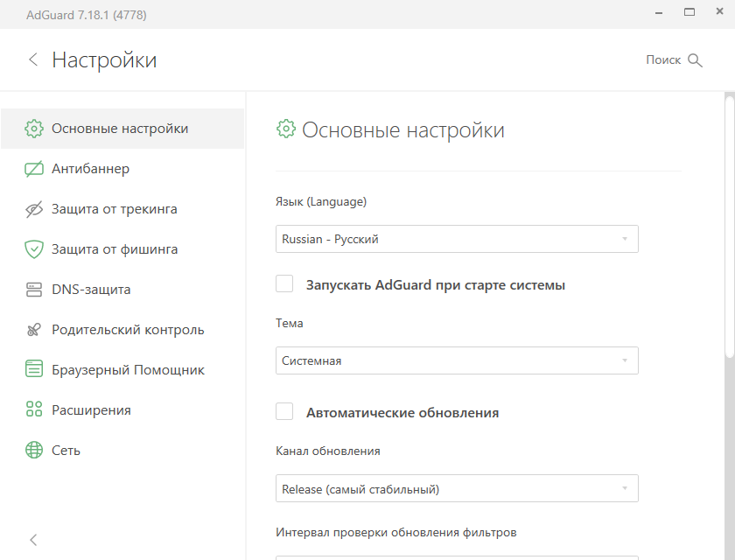Screen dimensions: 735x560
Task: Enable Запускать AdGuard при старте системы checkbox
Action: 284,284
